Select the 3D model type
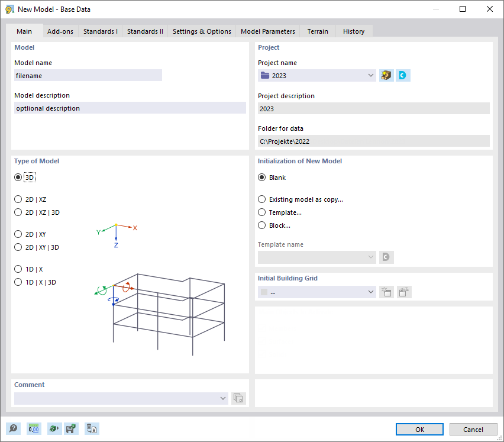Viewport: 504px width, 442px height. click(18, 177)
